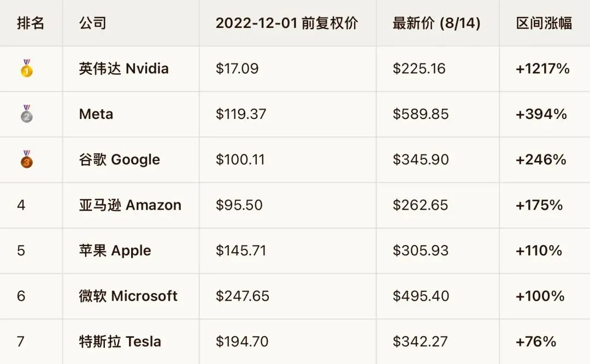Image resolution: width=590 pixels, height=364 pixels.
Task: Click the rank number 4 cell
Action: pyautogui.click(x=31, y=205)
